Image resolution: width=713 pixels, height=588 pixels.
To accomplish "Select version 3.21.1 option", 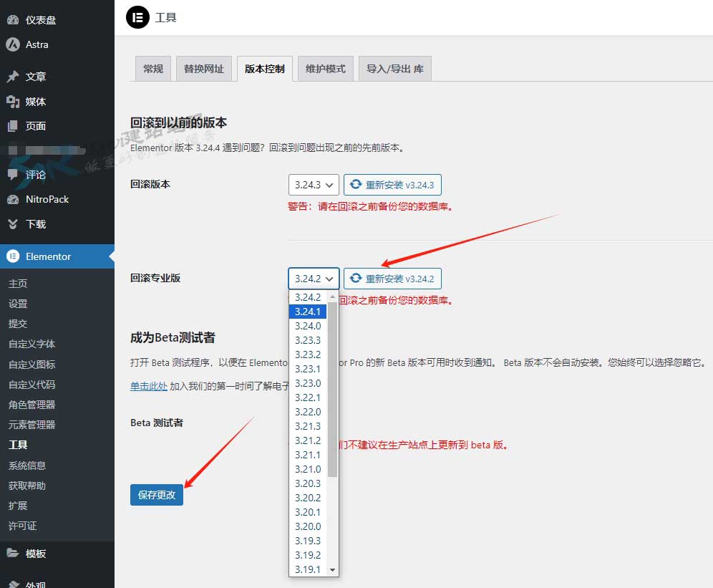I will pyautogui.click(x=308, y=455).
